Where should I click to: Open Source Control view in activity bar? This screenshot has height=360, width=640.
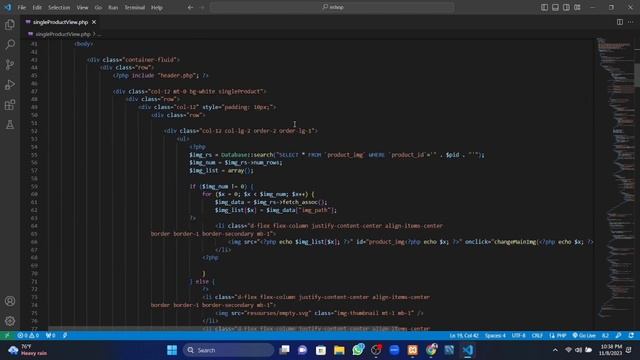10,64
